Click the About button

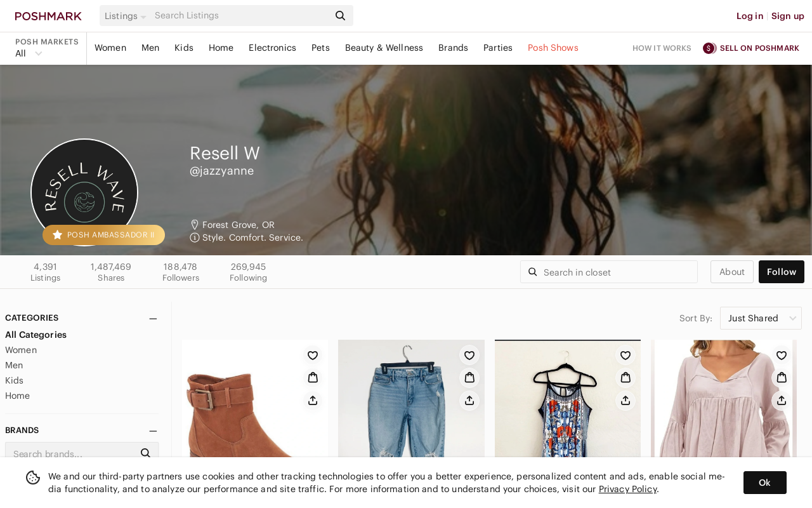[732, 272]
